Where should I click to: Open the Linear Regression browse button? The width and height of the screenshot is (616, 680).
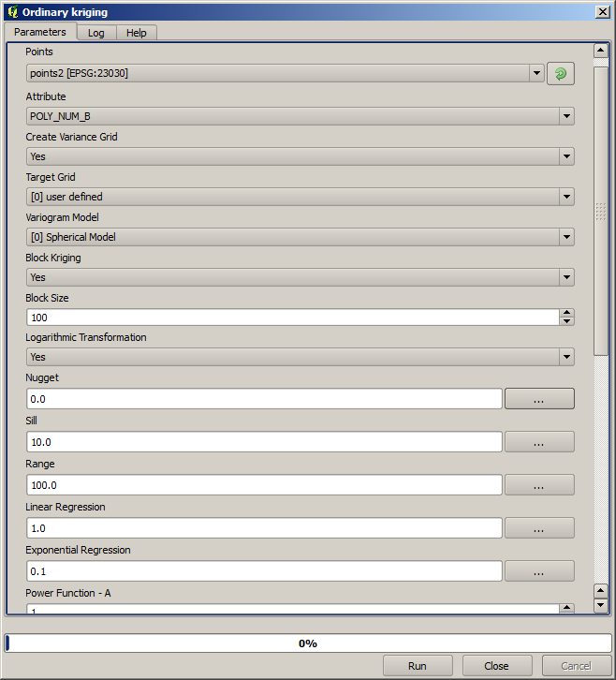(x=539, y=528)
